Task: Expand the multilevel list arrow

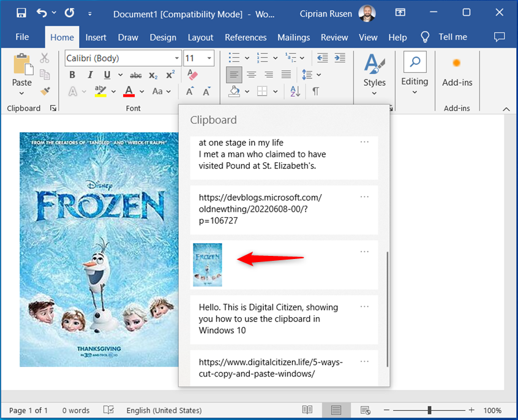Action: pyautogui.click(x=302, y=58)
